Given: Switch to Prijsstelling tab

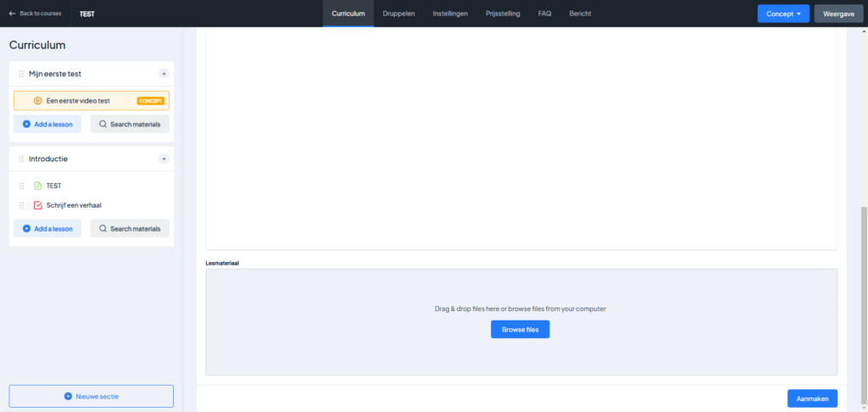Looking at the screenshot, I should pos(503,14).
